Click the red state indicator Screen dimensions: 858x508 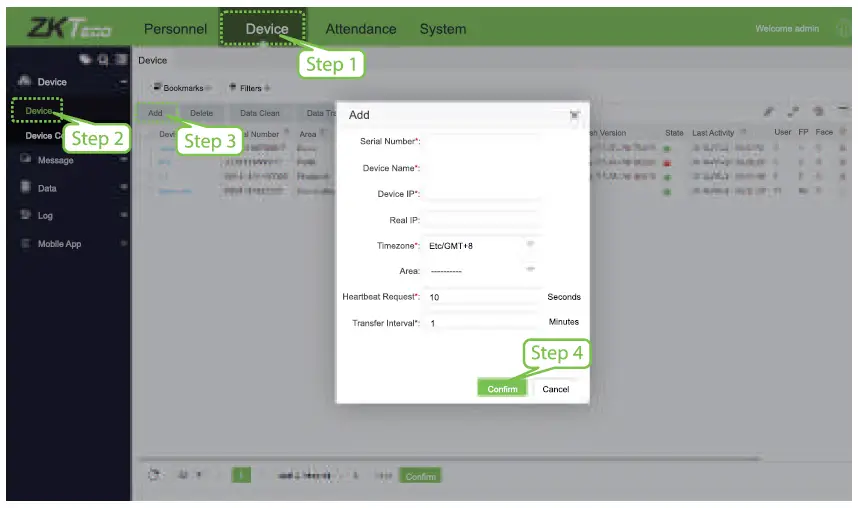pos(667,163)
